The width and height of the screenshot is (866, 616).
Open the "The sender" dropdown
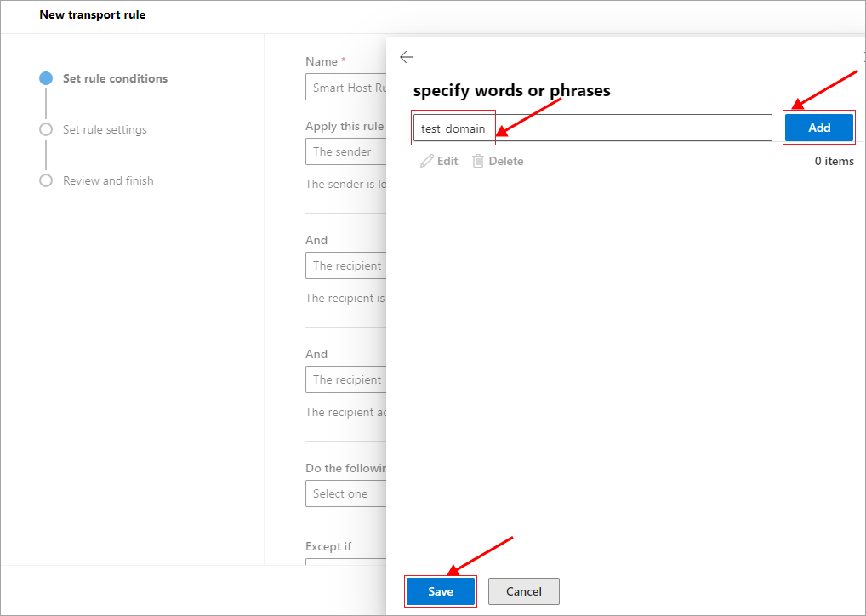[346, 151]
